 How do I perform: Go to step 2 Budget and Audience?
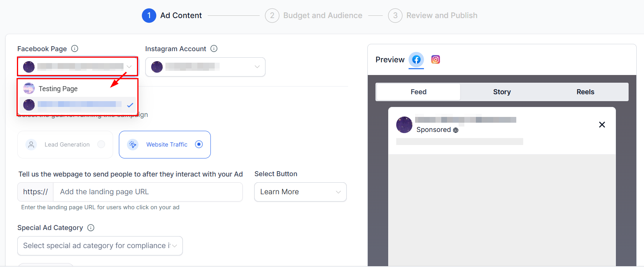click(x=314, y=15)
